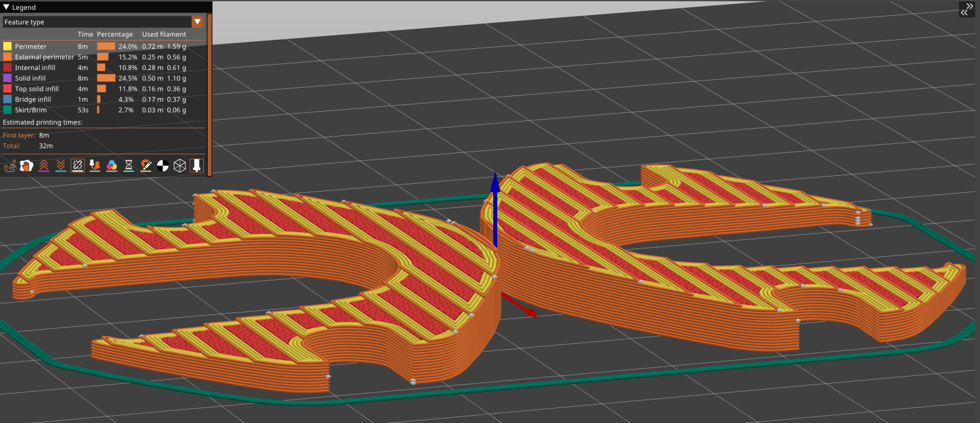The width and height of the screenshot is (980, 423).
Task: Toggle wipe moves visibility icon
Action: [x=27, y=165]
